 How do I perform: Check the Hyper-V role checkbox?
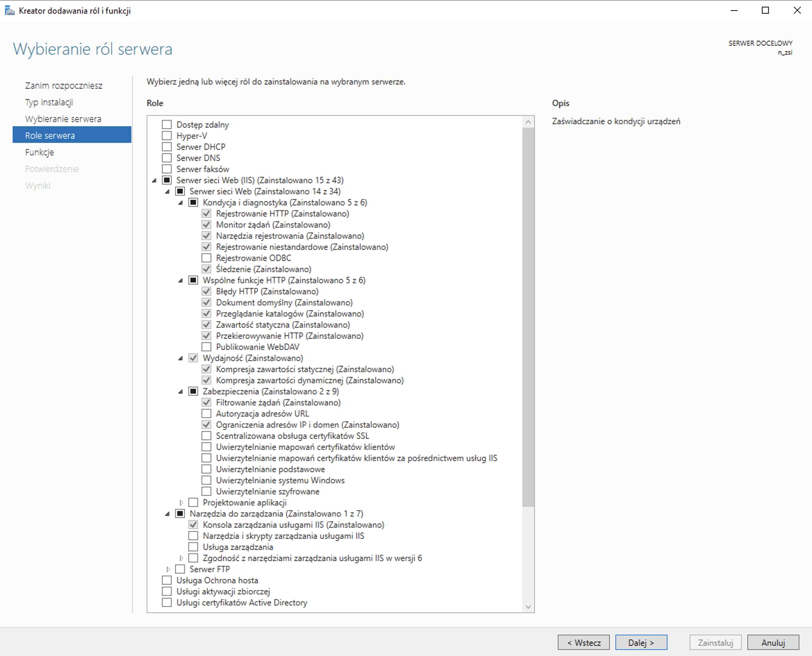tap(167, 136)
